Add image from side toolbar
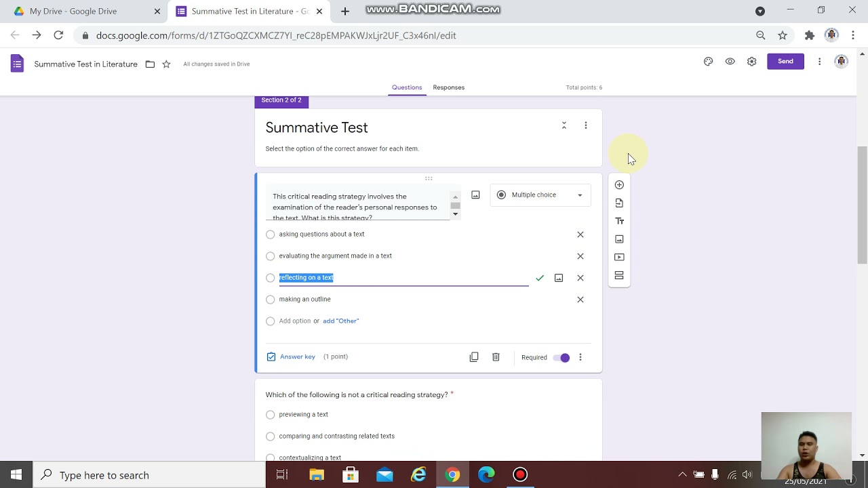This screenshot has width=868, height=488. pos(619,239)
